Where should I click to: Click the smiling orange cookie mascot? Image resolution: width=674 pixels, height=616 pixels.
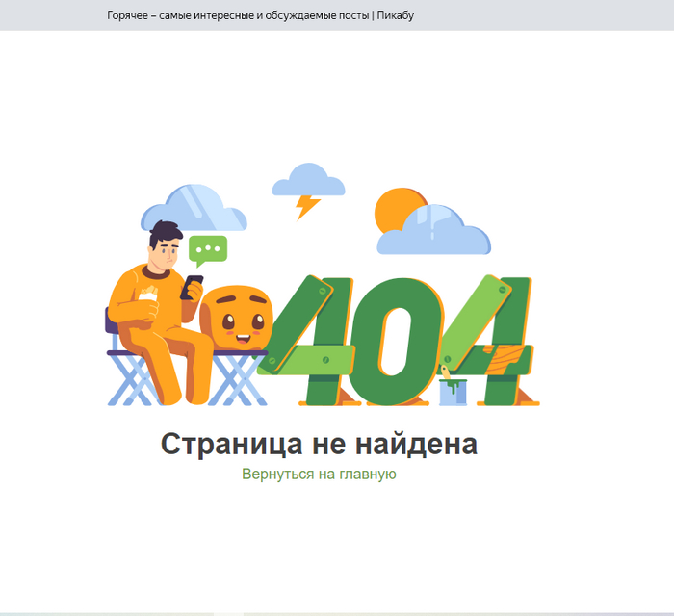tap(237, 320)
